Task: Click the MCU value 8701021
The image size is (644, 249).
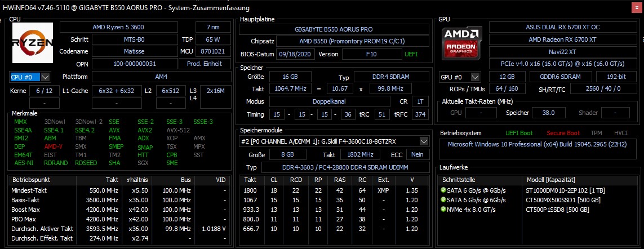Action: (x=213, y=52)
